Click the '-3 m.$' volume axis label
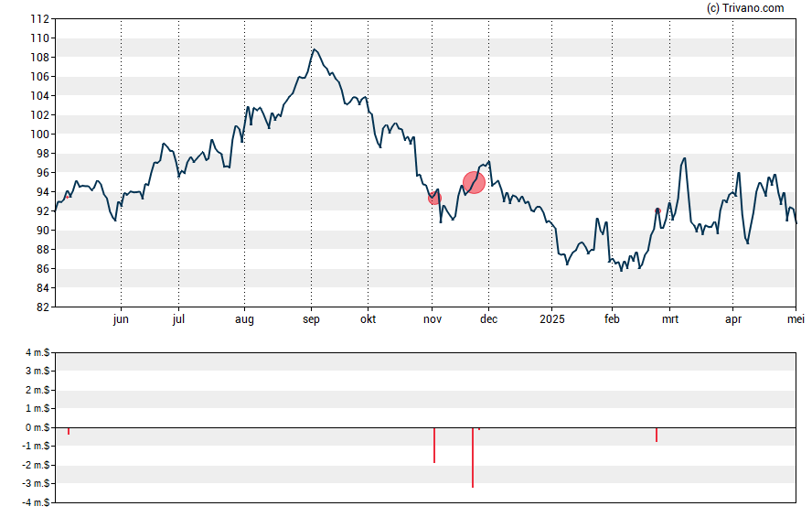 (36, 484)
